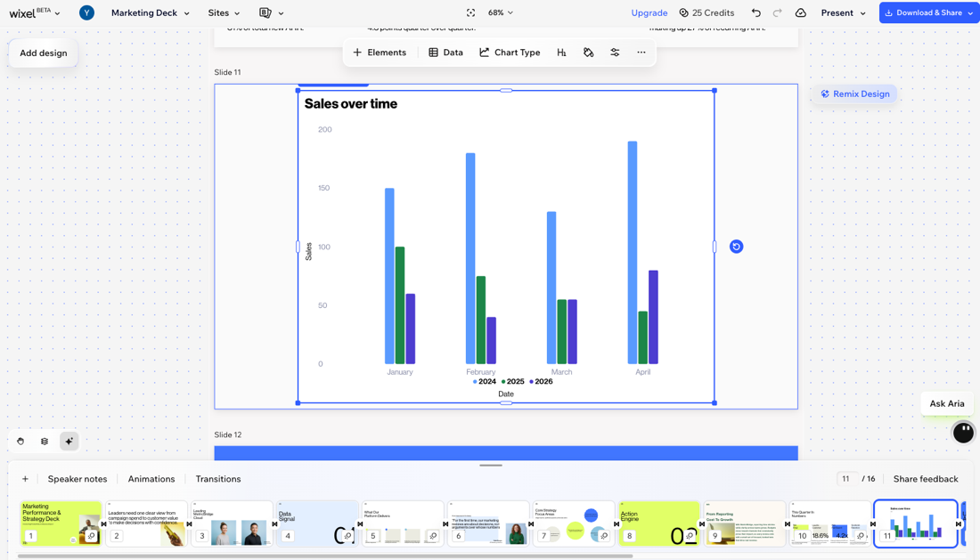Open the Sites dropdown
The width and height of the screenshot is (980, 560).
click(x=224, y=12)
